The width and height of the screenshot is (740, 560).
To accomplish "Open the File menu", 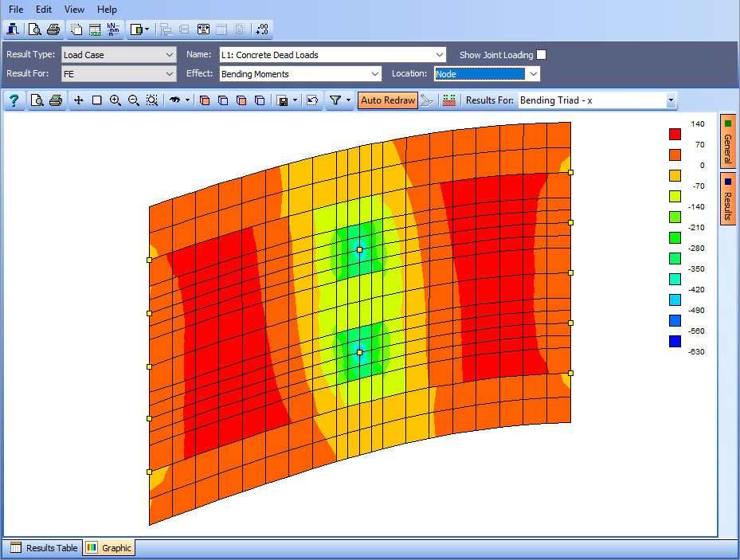I will click(x=16, y=10).
